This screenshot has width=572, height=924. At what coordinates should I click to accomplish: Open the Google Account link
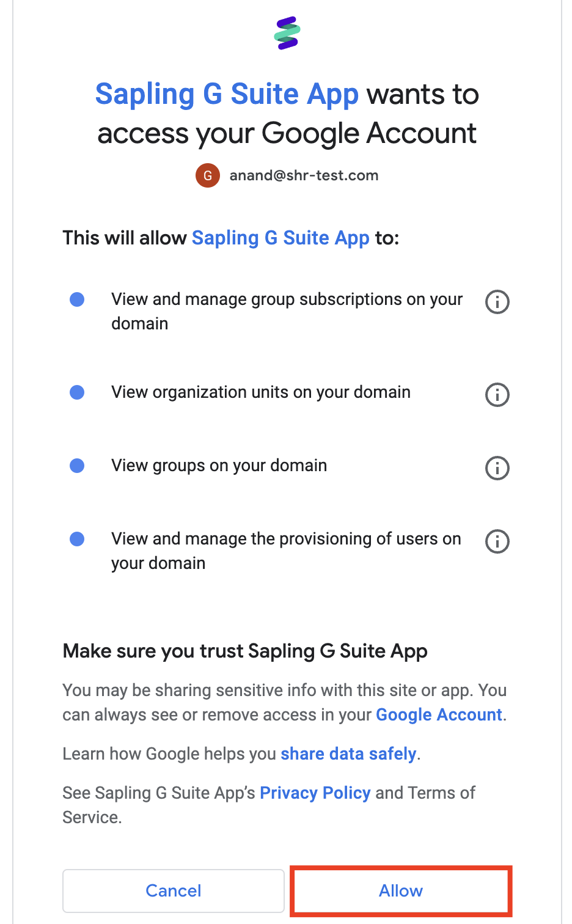pos(439,714)
